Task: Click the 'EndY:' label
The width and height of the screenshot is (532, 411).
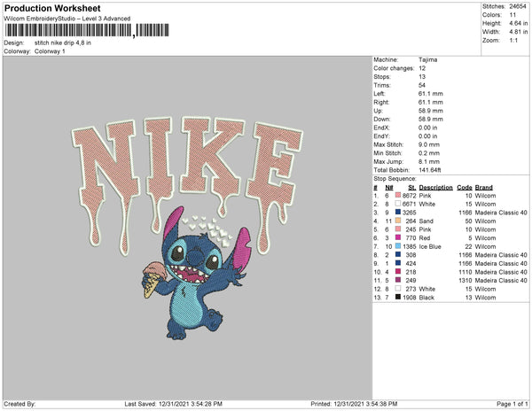Action: (381, 136)
